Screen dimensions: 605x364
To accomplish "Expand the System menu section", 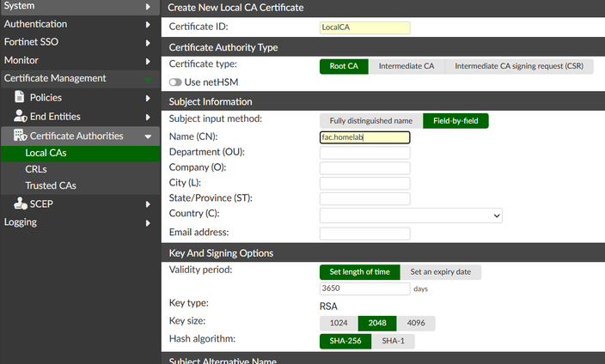I will pos(149,7).
